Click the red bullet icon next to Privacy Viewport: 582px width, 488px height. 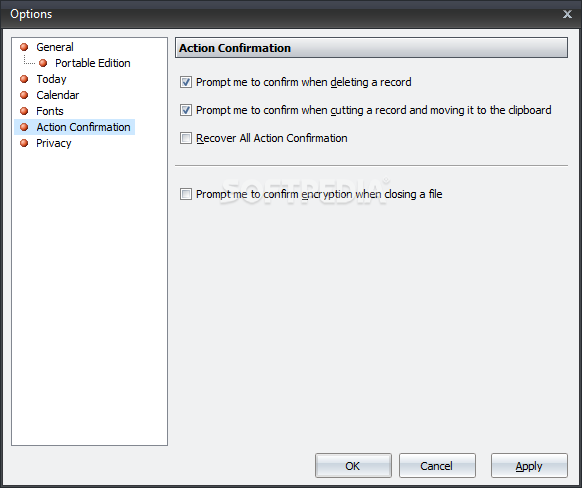[x=24, y=143]
